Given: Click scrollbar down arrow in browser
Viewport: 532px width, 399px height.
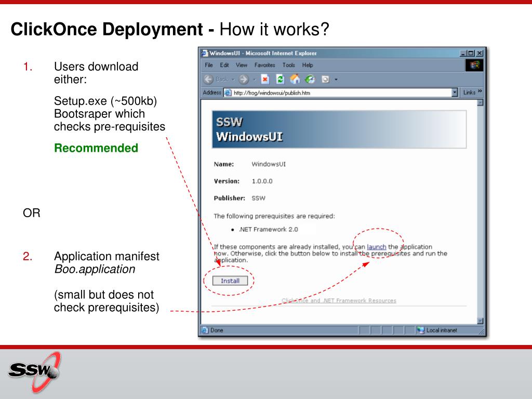Looking at the screenshot, I should pyautogui.click(x=480, y=321).
